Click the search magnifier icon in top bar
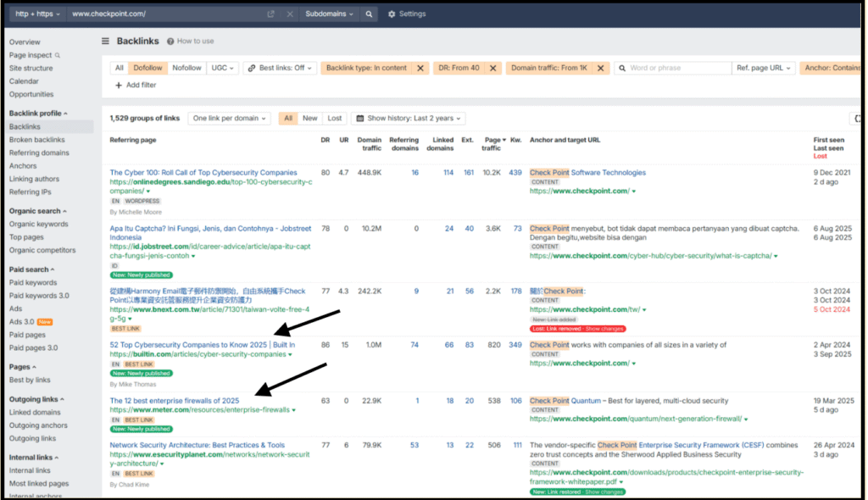The image size is (868, 500). (369, 14)
